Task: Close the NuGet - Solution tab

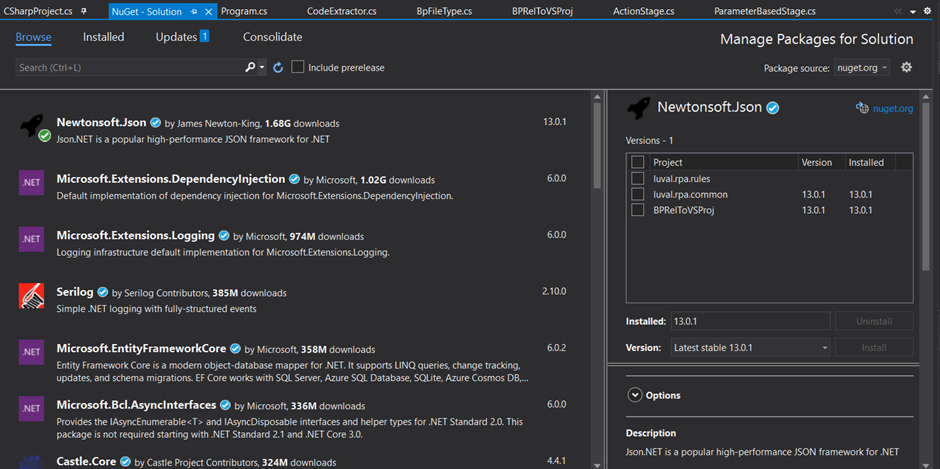Action: pyautogui.click(x=208, y=11)
